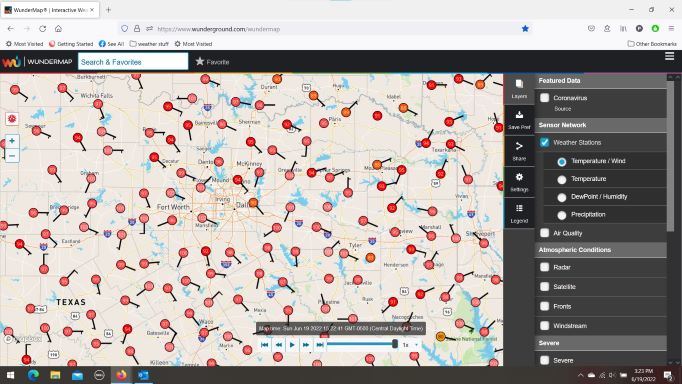The height and width of the screenshot is (384, 682).
Task: Open the Windows notification center
Action: tap(668, 375)
